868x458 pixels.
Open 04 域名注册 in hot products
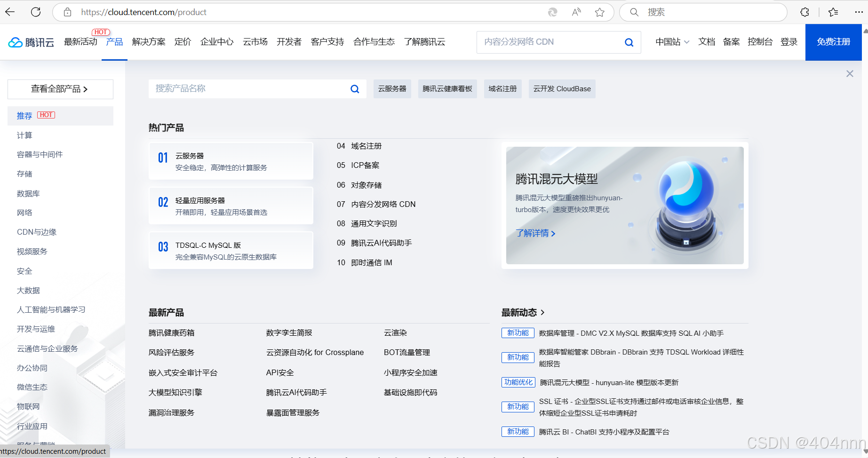[x=359, y=146]
